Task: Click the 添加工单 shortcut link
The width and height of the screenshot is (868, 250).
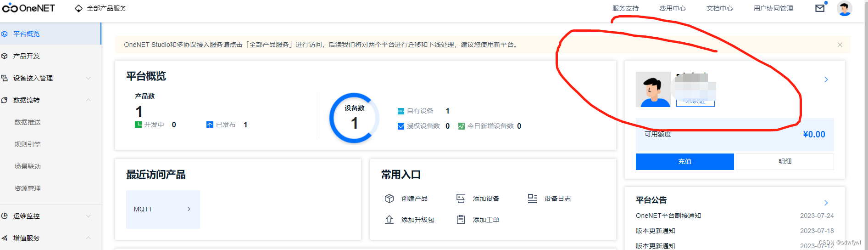Action: pos(486,220)
